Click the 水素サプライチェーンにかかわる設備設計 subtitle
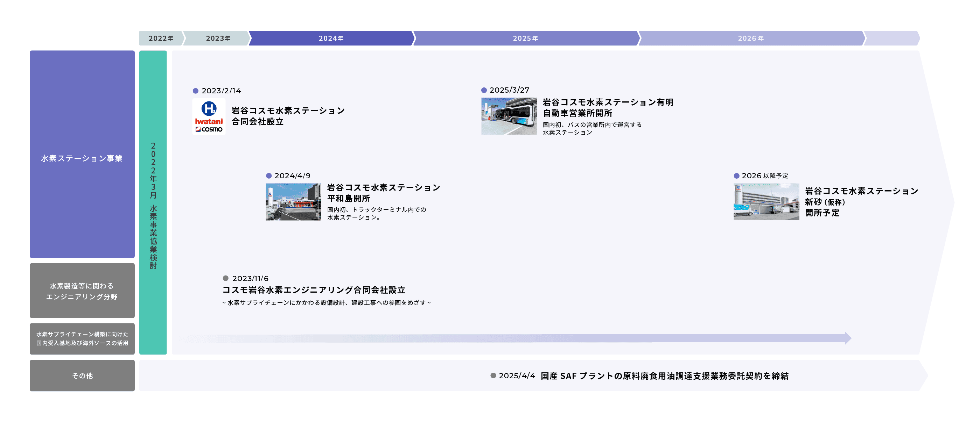The height and width of the screenshot is (422, 980). 327,303
